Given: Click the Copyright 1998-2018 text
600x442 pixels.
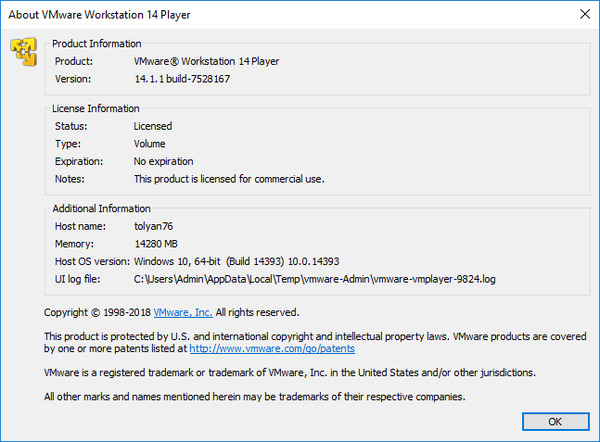Looking at the screenshot, I should [96, 312].
